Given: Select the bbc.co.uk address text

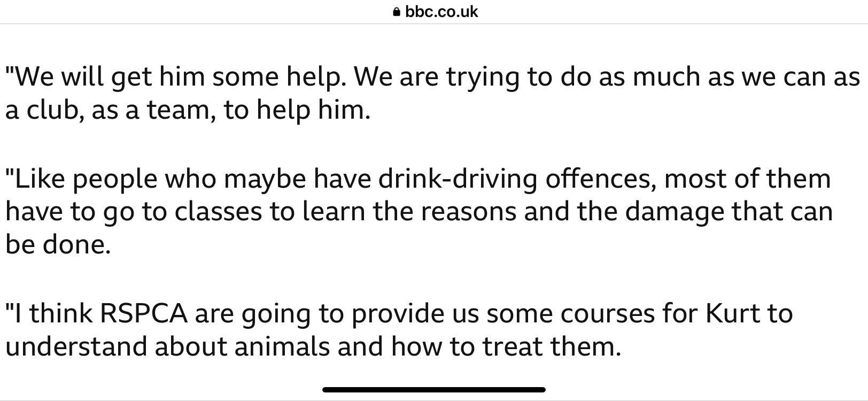Looking at the screenshot, I should click(x=441, y=12).
